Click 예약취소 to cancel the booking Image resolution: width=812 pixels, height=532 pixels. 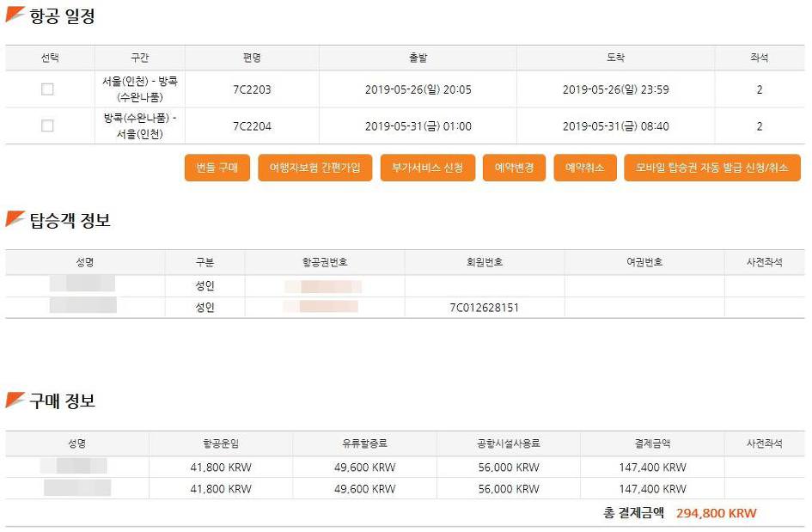click(584, 168)
